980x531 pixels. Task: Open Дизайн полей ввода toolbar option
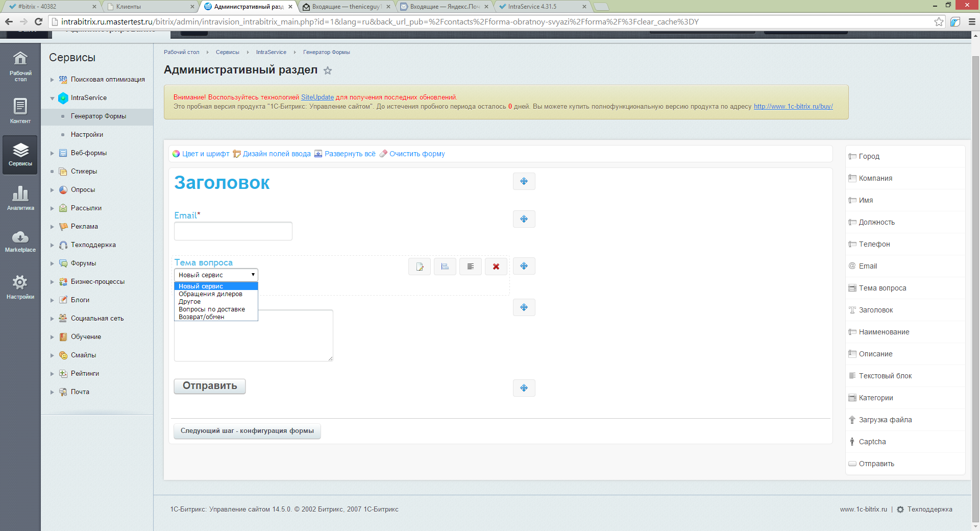272,154
